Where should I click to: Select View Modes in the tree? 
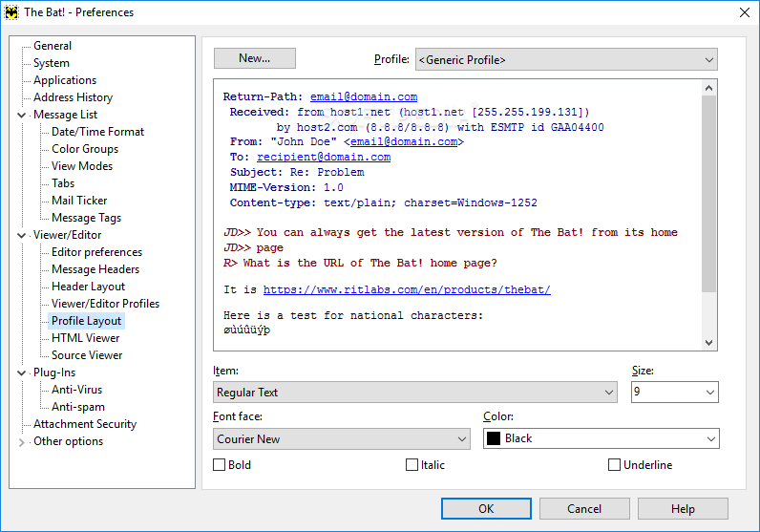[82, 166]
